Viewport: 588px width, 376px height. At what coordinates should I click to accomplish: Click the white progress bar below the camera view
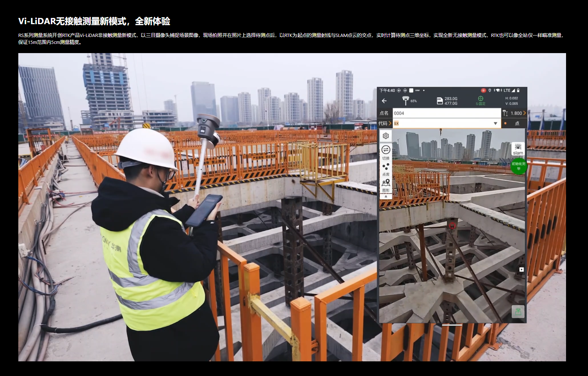[452, 325]
